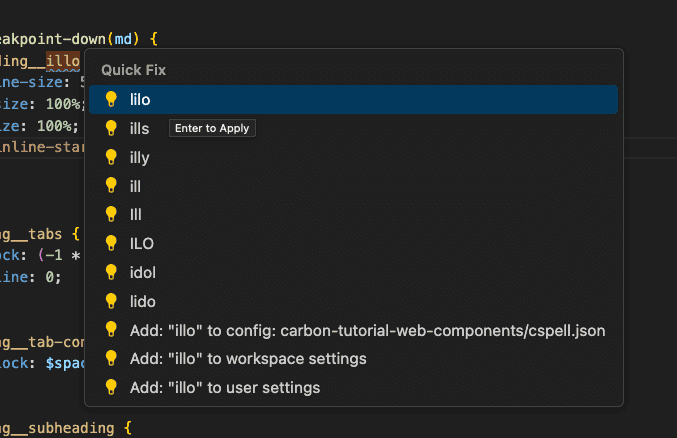
Task: Click the lightbulb icon next to 'lido'
Action: pos(111,301)
